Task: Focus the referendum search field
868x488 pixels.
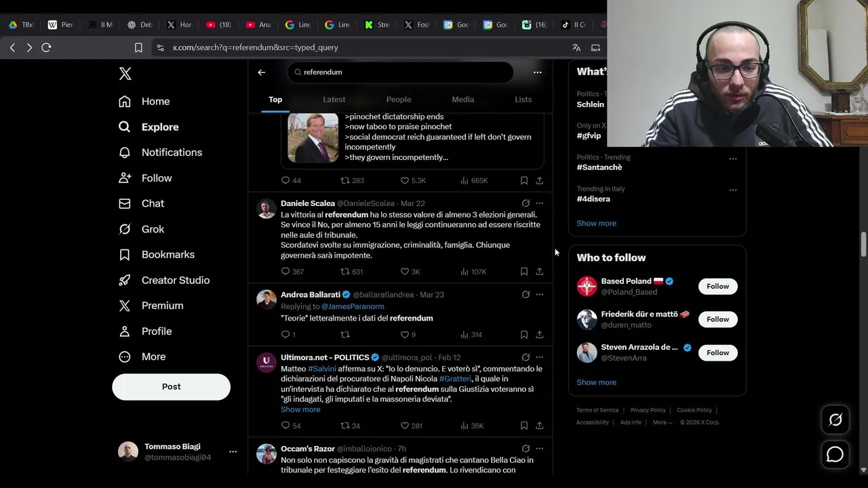Action: point(400,73)
